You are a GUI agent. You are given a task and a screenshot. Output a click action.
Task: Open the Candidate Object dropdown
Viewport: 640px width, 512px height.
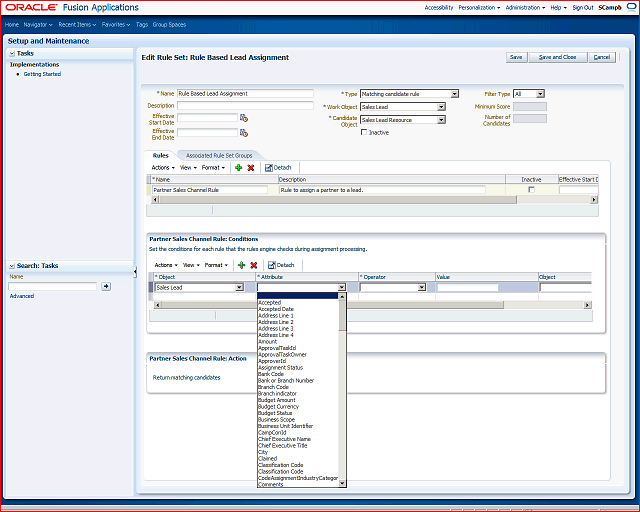click(441, 120)
